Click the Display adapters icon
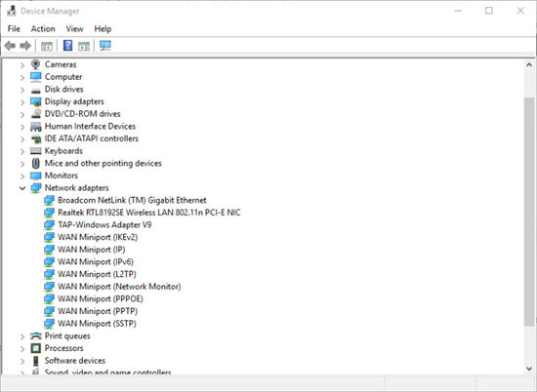 pos(35,101)
